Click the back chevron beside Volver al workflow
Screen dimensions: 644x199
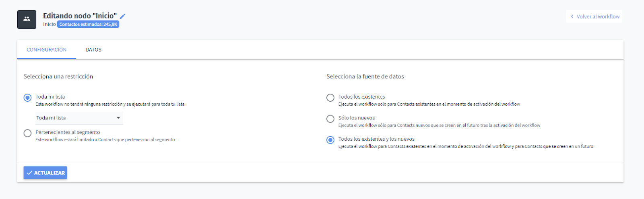[x=572, y=16]
